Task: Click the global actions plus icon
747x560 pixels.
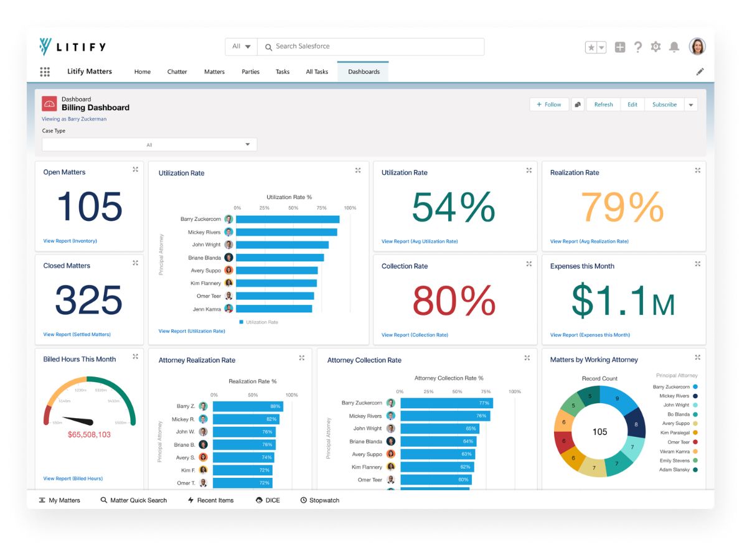Action: click(620, 47)
